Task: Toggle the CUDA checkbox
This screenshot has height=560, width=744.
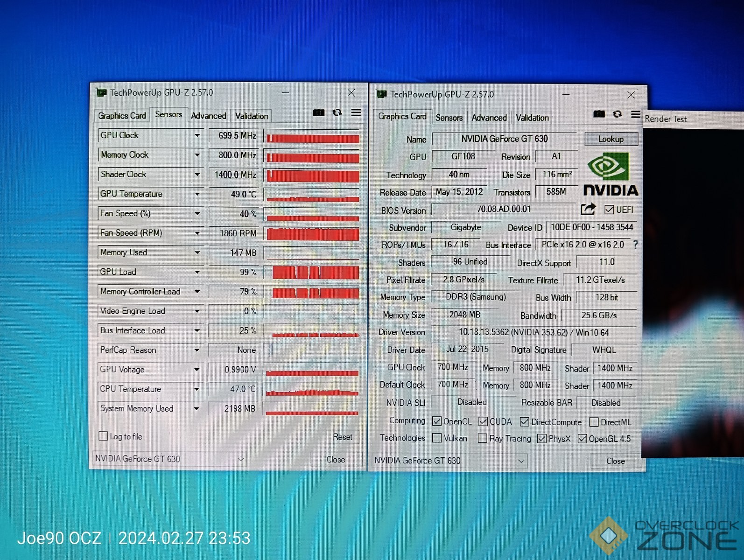Action: pyautogui.click(x=483, y=421)
